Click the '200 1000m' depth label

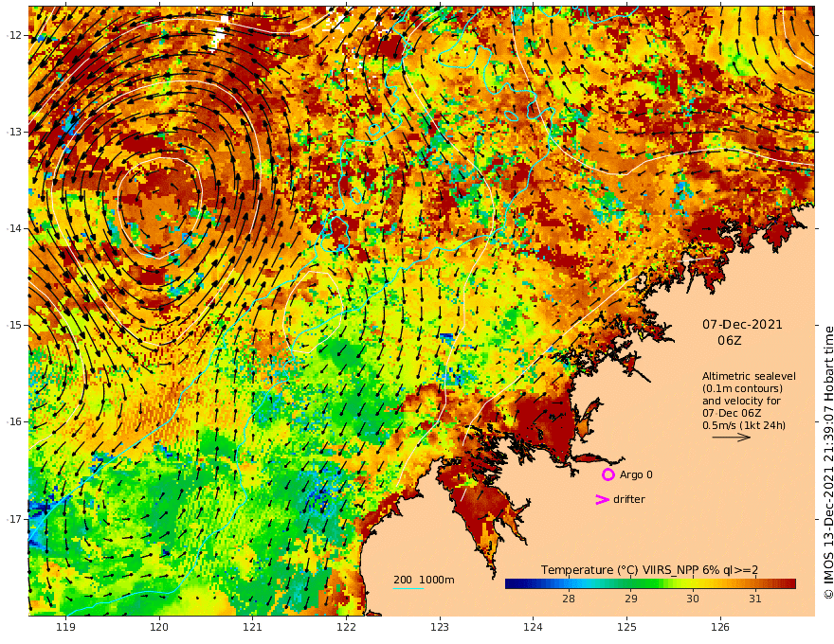point(424,580)
